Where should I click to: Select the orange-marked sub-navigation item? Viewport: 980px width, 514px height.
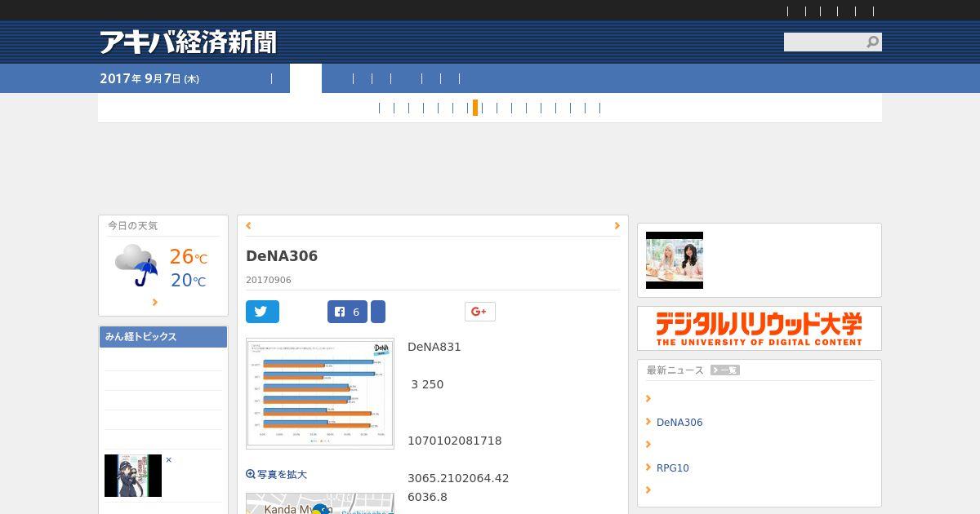coord(475,108)
